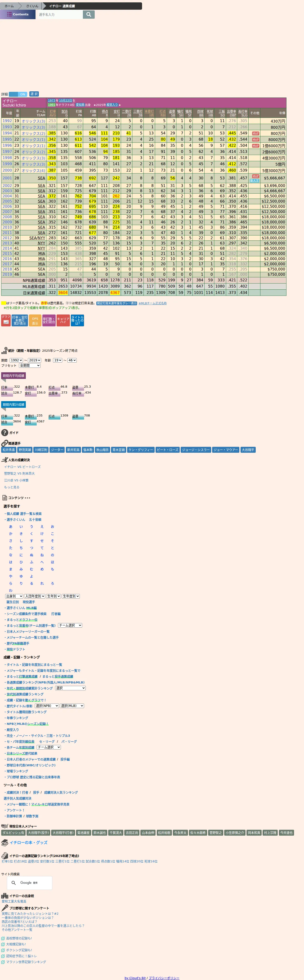Screen dimensions: 304x980
Task: Open the 殿堂入り link in the player header
Action: (112, 105)
